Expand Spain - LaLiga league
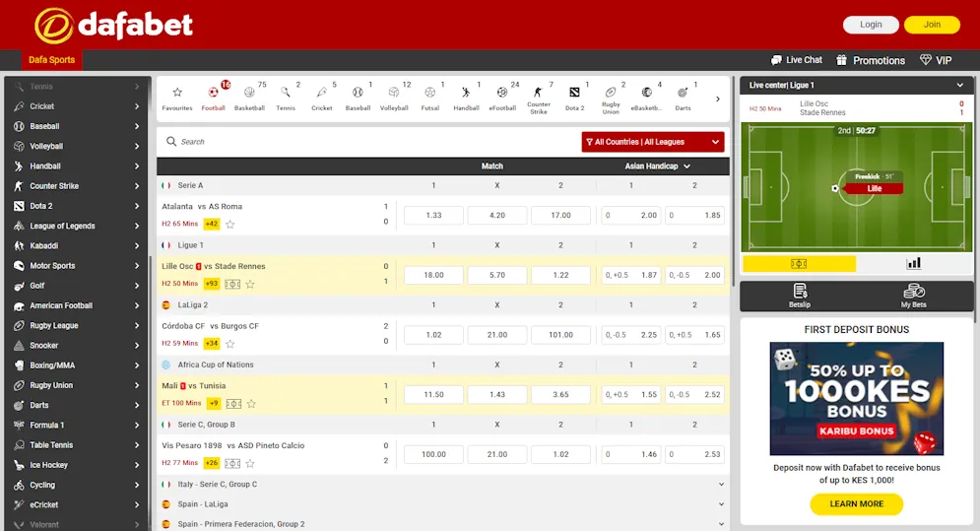 pos(442,504)
